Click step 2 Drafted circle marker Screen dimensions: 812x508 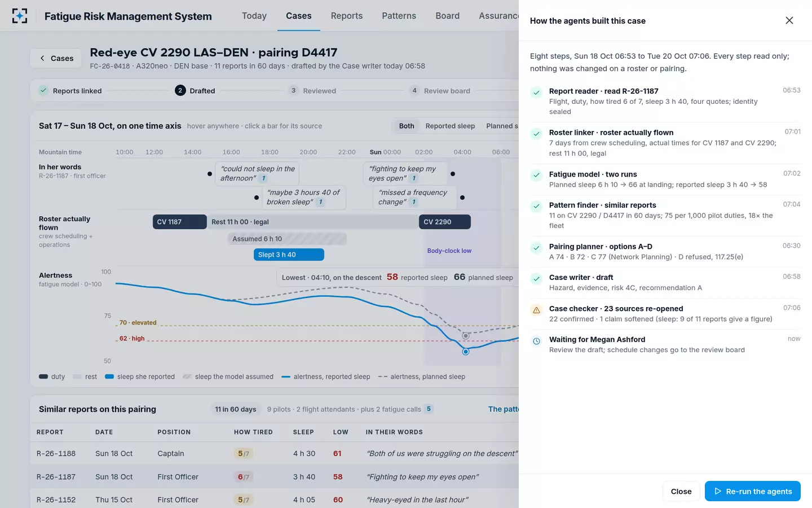point(180,90)
